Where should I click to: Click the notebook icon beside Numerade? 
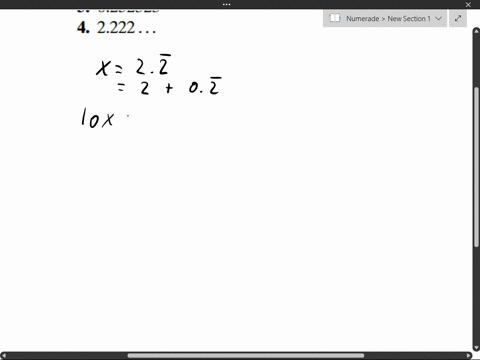point(334,18)
